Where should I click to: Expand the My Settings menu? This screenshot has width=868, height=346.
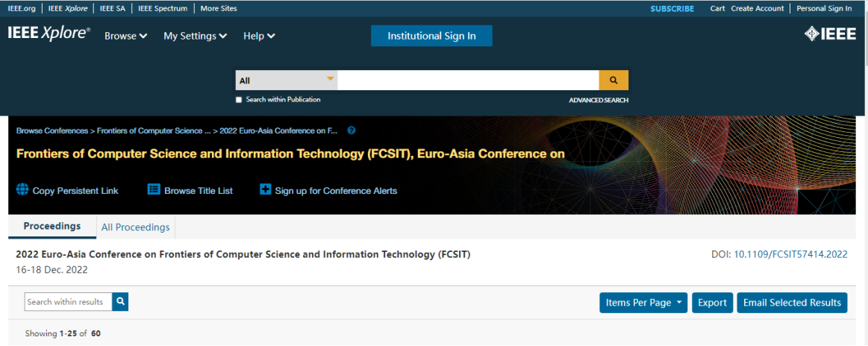[196, 36]
